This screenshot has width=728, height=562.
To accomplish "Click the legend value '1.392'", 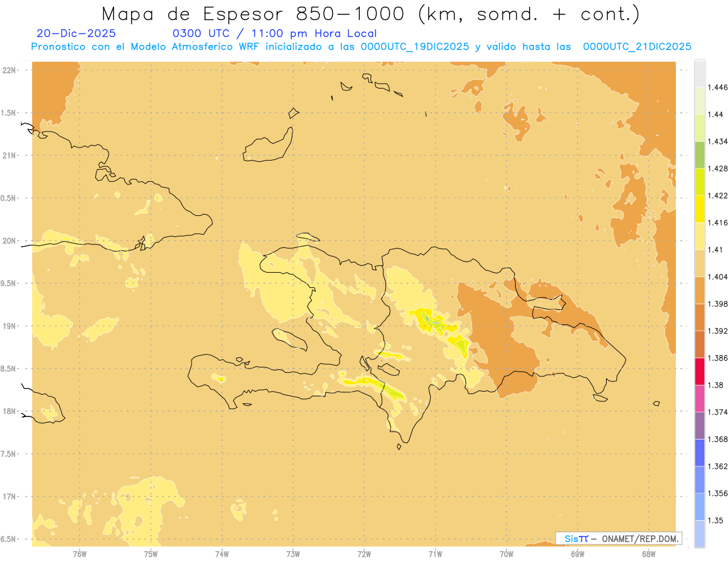I will tap(718, 331).
